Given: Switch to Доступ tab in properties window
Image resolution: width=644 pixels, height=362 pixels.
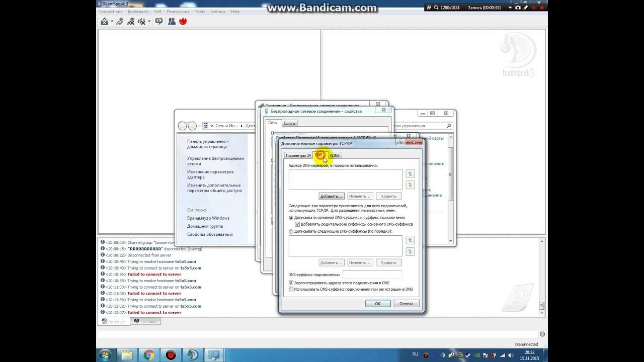Looking at the screenshot, I should [x=290, y=123].
